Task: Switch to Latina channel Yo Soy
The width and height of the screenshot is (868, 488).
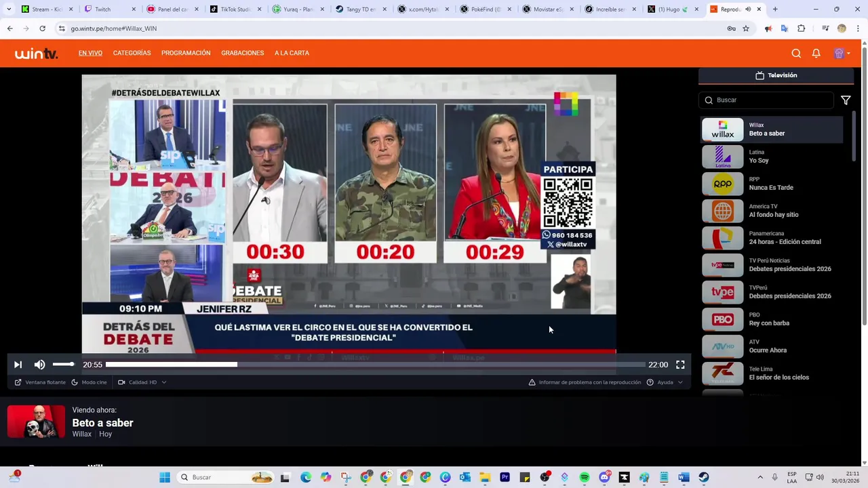Action: 772,157
